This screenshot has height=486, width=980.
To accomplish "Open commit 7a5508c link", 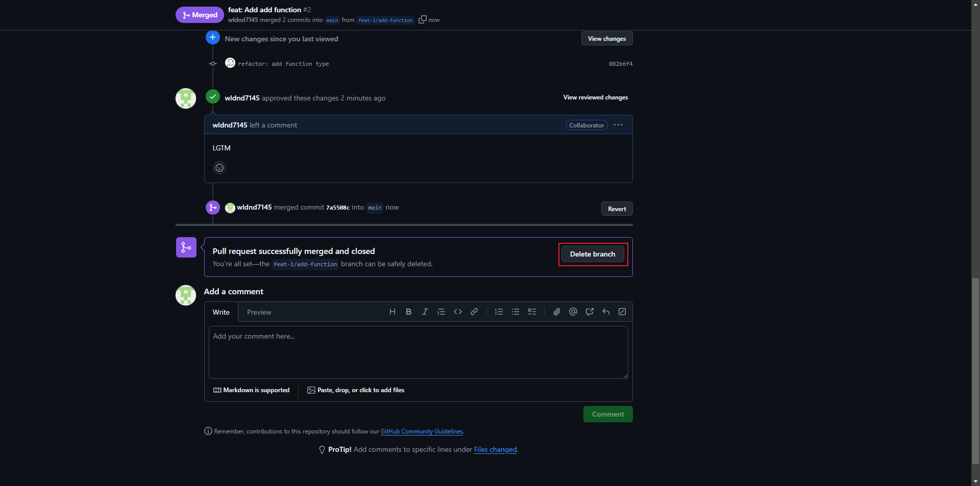I will click(338, 208).
